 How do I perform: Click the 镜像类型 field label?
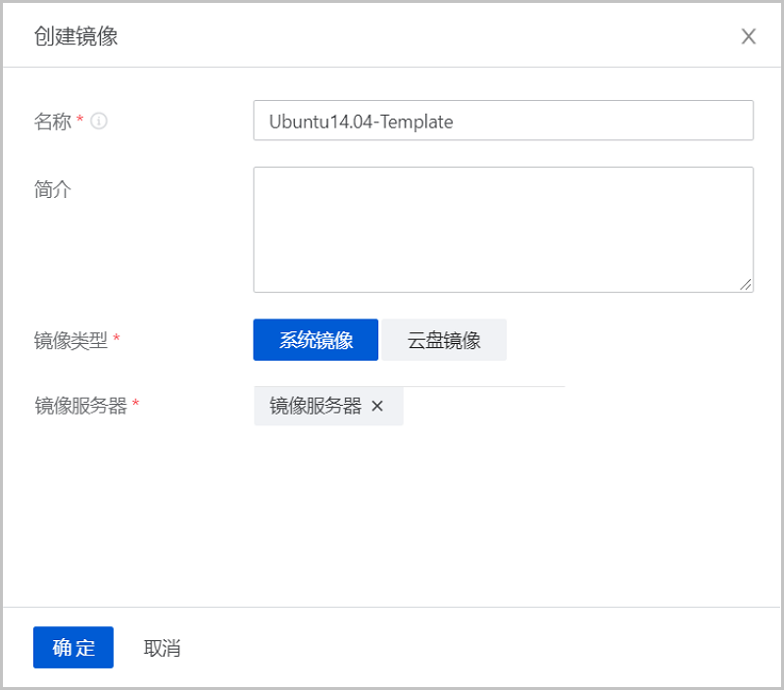[x=71, y=340]
